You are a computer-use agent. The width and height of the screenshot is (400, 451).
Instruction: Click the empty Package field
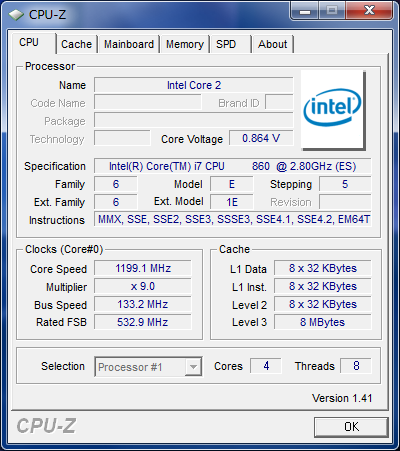pos(194,121)
